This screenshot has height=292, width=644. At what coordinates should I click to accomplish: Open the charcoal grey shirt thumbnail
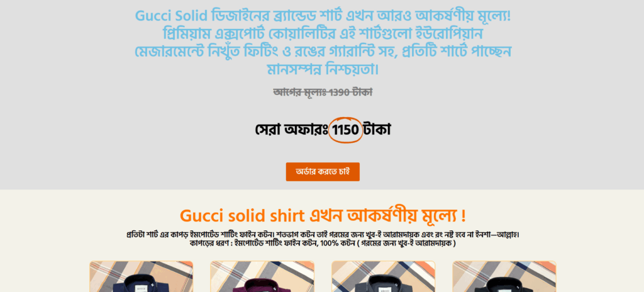[x=383, y=276]
